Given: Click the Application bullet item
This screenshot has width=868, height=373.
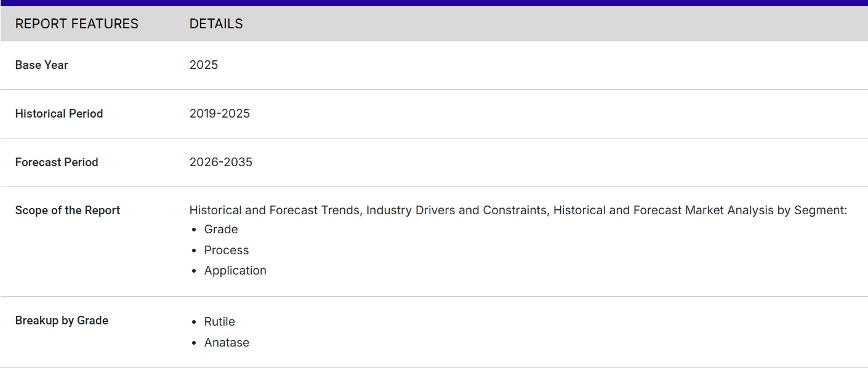Looking at the screenshot, I should click(235, 271).
